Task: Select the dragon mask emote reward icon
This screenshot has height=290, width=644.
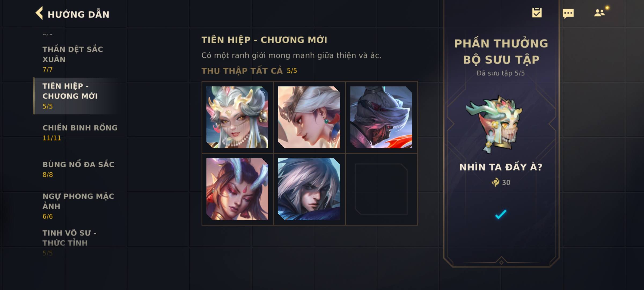Action: pyautogui.click(x=494, y=124)
